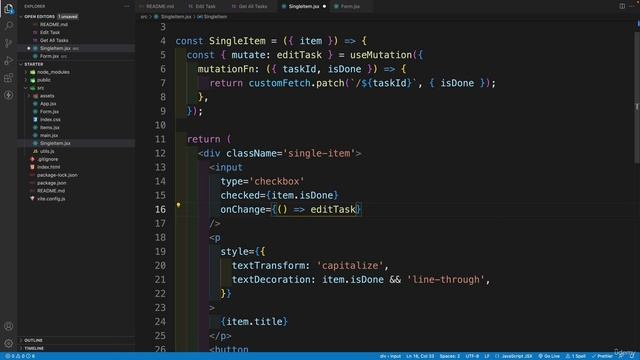Open main.jsx in file tree
The width and height of the screenshot is (640, 360).
(x=49, y=135)
